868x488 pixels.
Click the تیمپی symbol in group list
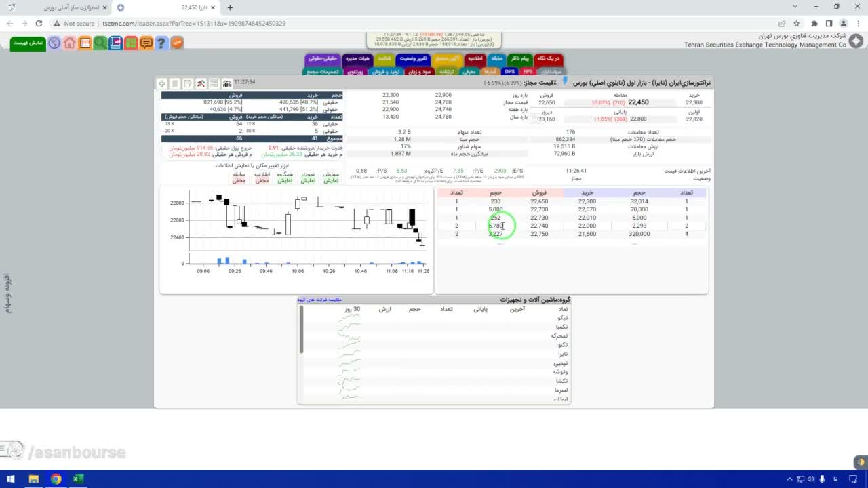[x=561, y=363]
